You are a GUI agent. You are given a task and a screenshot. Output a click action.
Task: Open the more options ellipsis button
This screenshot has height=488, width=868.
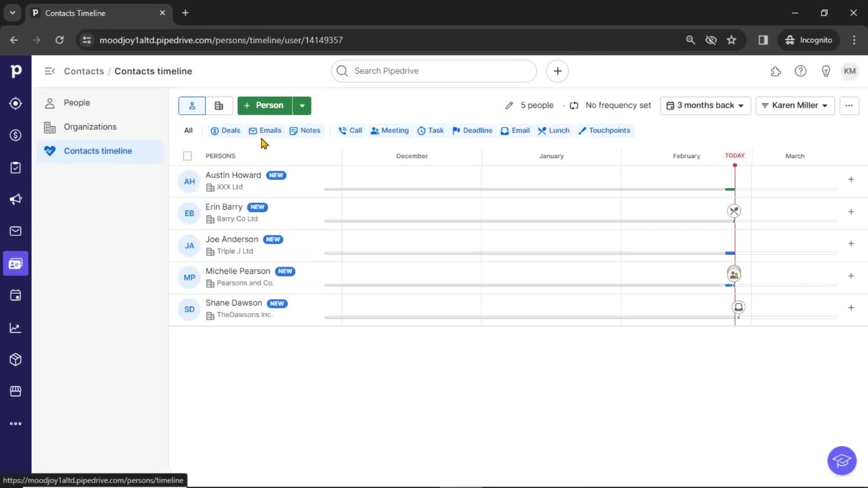tap(849, 105)
